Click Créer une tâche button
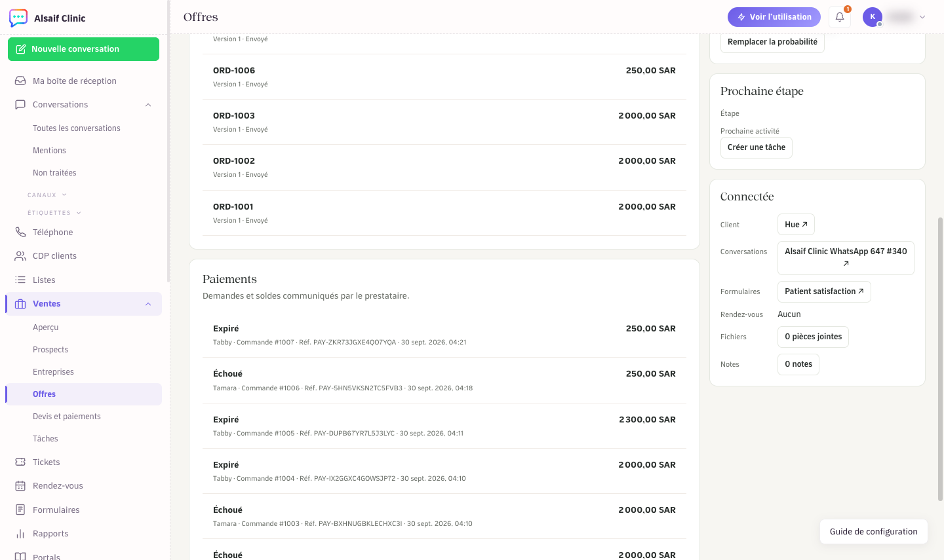 pos(757,147)
